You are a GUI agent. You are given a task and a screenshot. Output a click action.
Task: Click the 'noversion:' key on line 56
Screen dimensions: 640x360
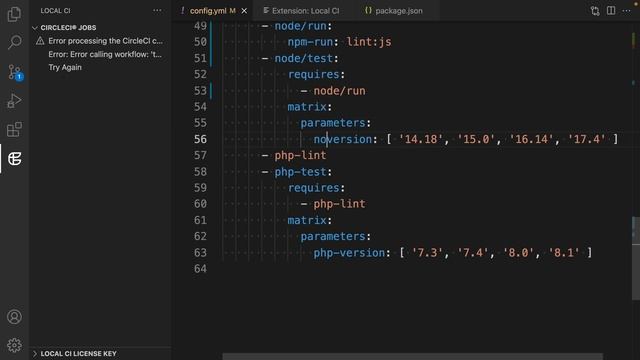pyautogui.click(x=345, y=139)
